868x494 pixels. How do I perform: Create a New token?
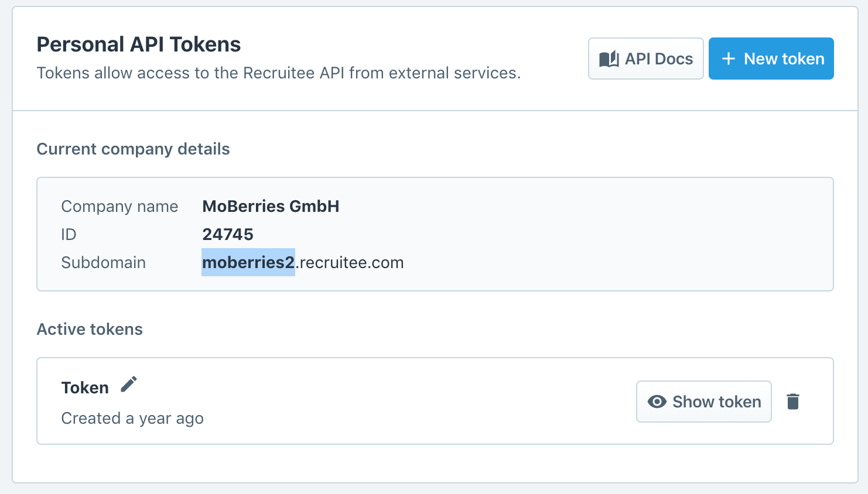(771, 59)
